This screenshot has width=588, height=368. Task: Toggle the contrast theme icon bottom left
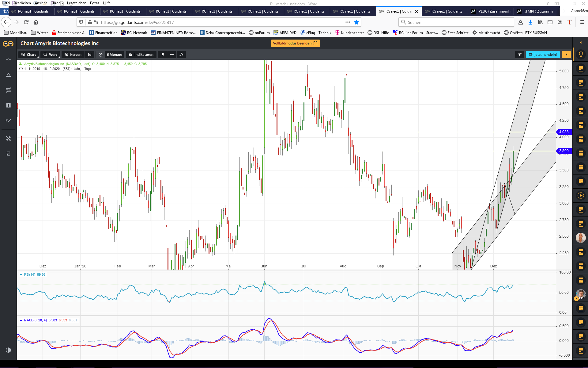point(8,350)
